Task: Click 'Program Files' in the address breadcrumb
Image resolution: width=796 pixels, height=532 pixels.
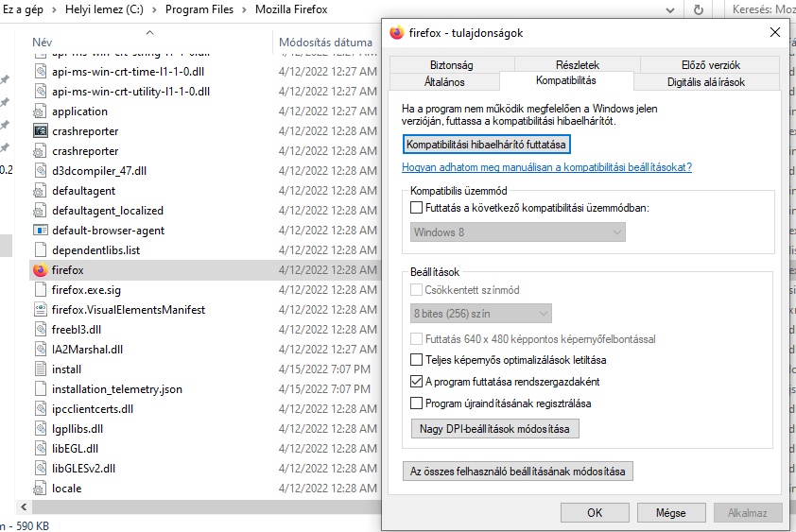Action: [199, 9]
